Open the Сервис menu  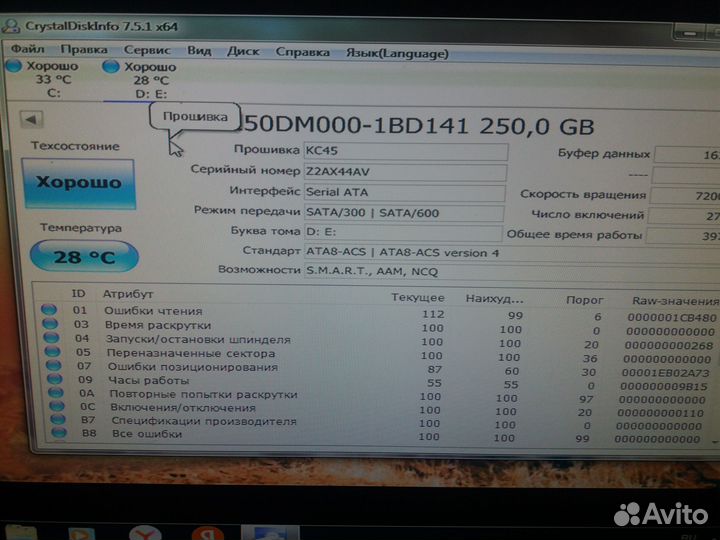point(147,50)
